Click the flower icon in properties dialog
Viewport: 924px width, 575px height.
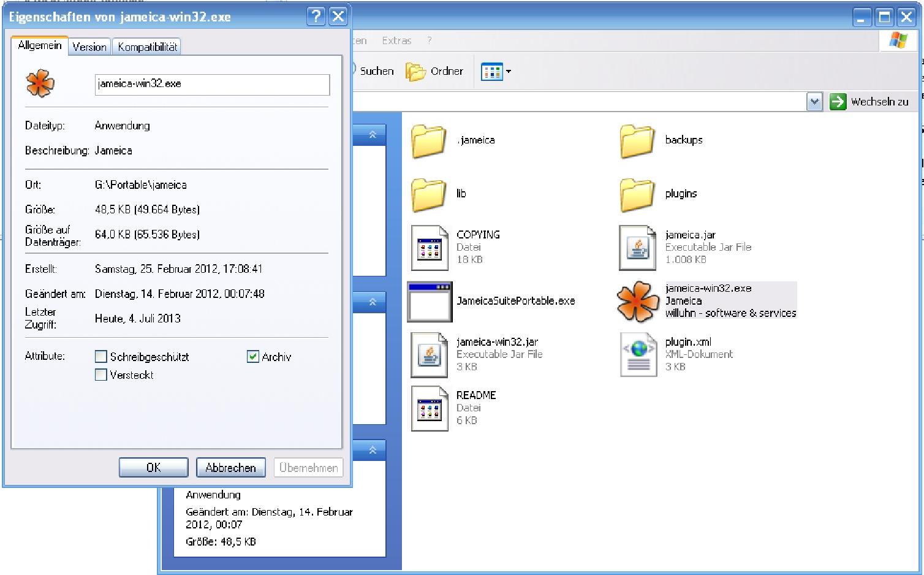40,84
